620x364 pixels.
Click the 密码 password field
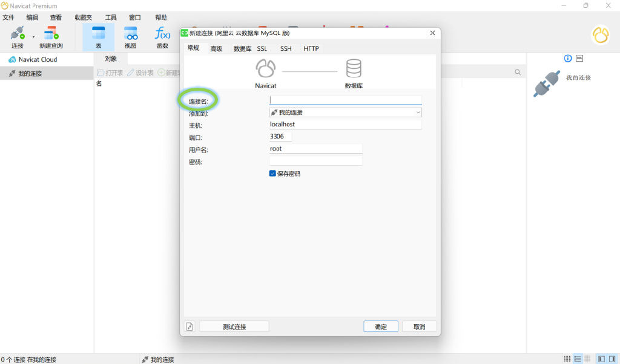pos(315,161)
